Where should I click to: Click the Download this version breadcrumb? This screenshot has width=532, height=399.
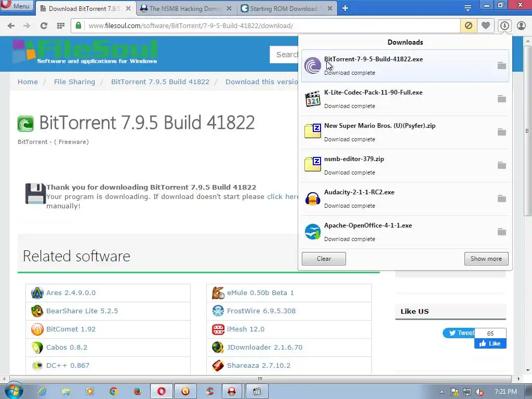262,82
